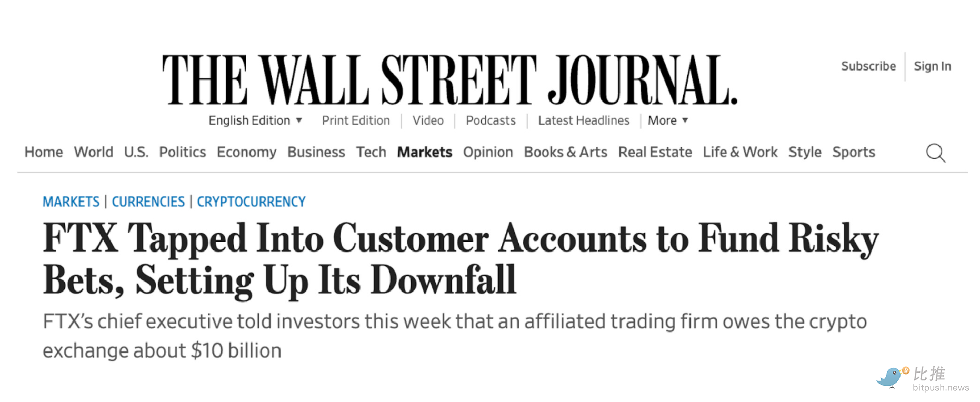This screenshot has width=980, height=402.
Task: Click the Wall Street Journal logo
Action: 449,80
